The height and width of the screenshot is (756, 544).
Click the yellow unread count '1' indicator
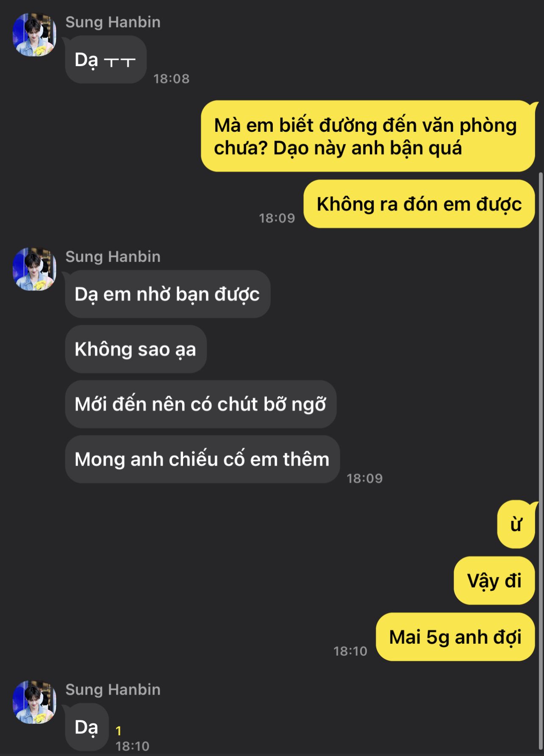pyautogui.click(x=119, y=731)
